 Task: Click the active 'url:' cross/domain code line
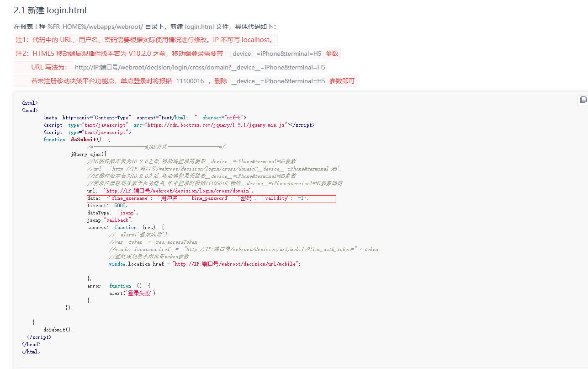tap(170, 191)
